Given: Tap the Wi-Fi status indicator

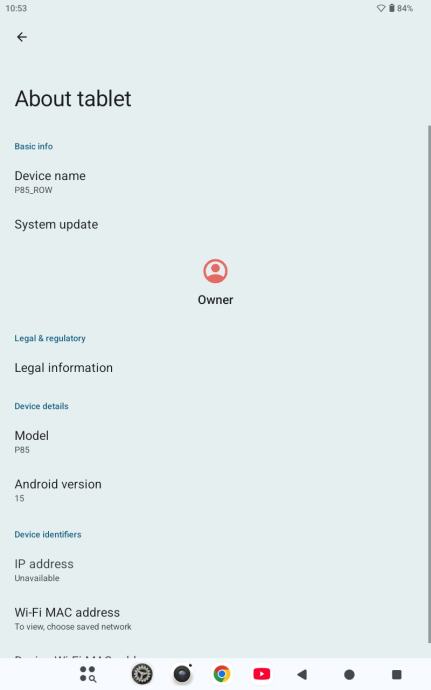Looking at the screenshot, I should (381, 8).
